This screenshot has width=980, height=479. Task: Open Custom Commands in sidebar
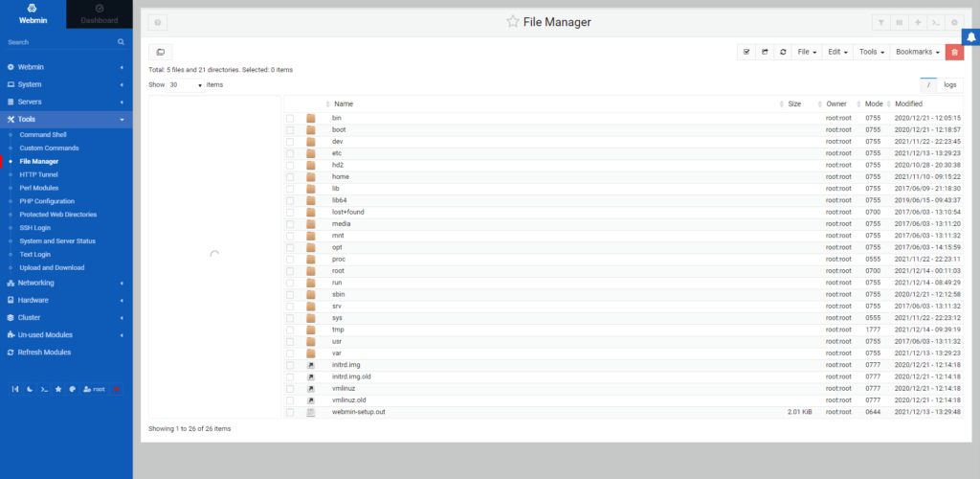50,148
